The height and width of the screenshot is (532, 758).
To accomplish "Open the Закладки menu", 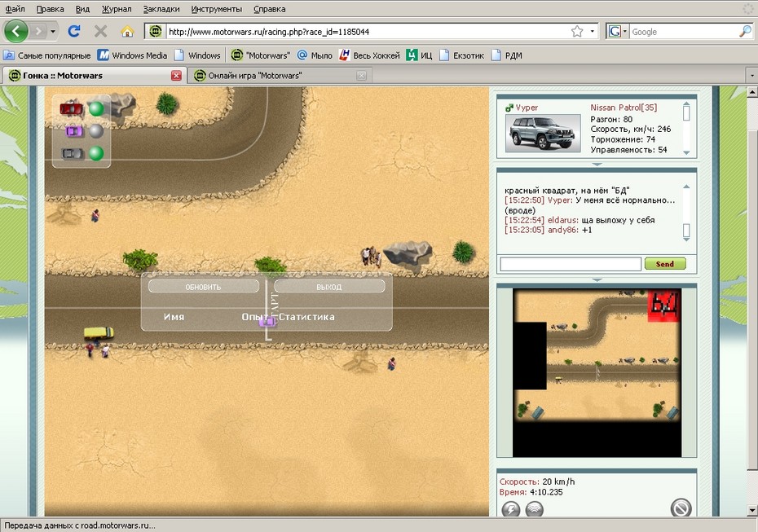I will pyautogui.click(x=161, y=9).
